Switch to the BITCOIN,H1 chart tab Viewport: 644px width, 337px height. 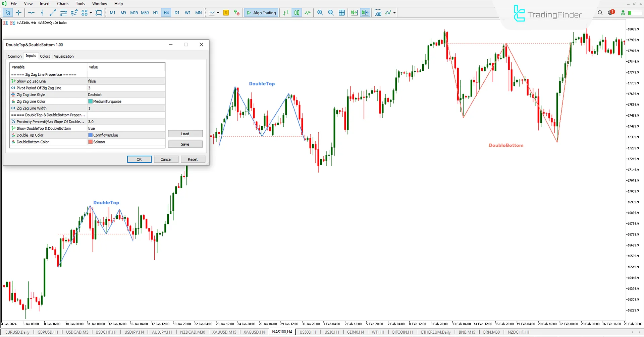coord(402,332)
